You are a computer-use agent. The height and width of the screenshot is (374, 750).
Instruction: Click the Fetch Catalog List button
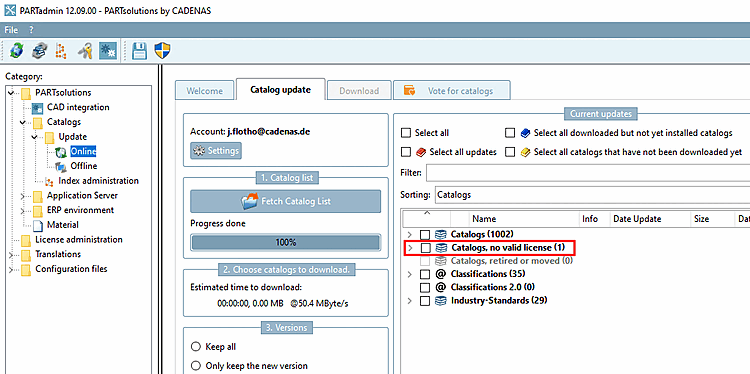(x=286, y=201)
